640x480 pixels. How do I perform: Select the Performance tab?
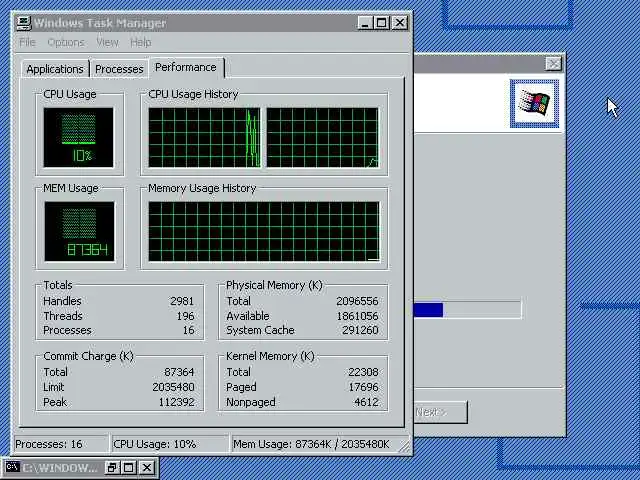(x=186, y=67)
